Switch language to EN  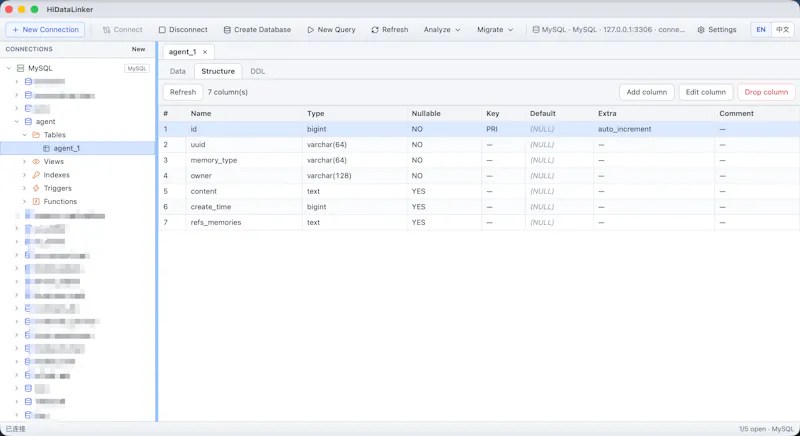[x=761, y=30]
